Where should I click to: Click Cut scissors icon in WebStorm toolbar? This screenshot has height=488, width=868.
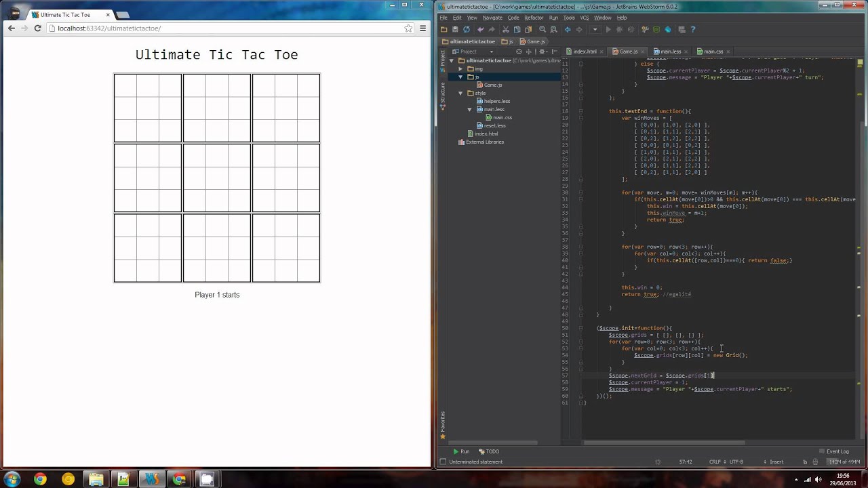point(506,29)
